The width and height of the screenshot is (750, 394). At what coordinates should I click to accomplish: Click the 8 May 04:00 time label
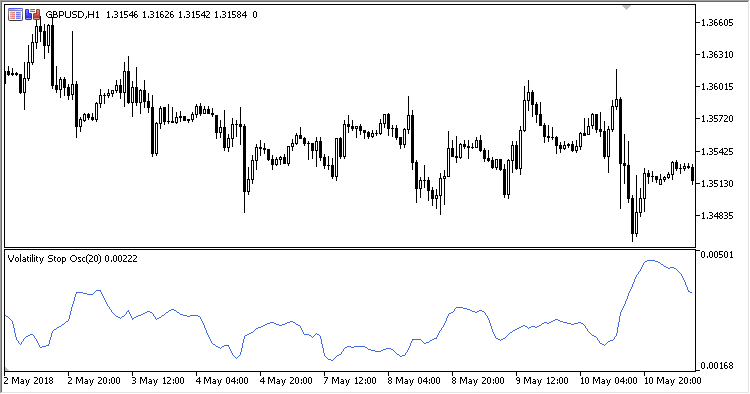coord(414,381)
